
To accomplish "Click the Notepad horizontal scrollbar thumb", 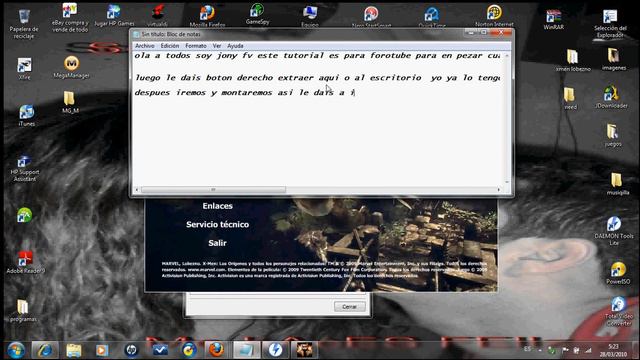I will point(213,189).
